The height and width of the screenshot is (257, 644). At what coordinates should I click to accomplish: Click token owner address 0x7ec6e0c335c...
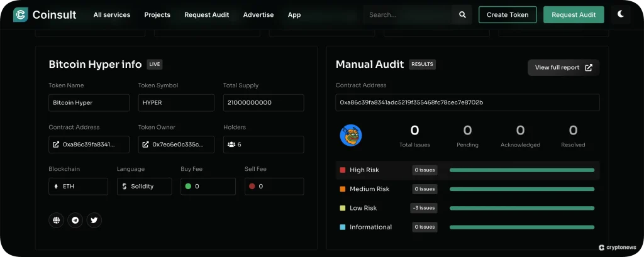click(178, 145)
